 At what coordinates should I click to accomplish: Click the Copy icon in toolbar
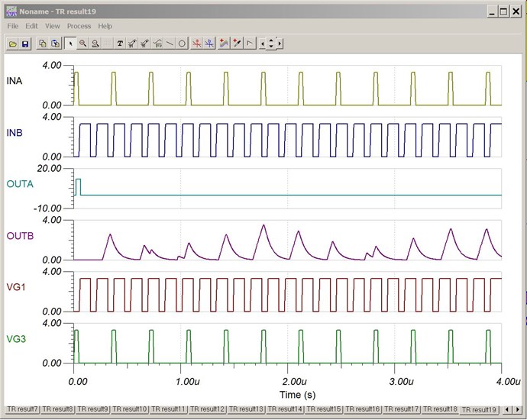(x=43, y=44)
